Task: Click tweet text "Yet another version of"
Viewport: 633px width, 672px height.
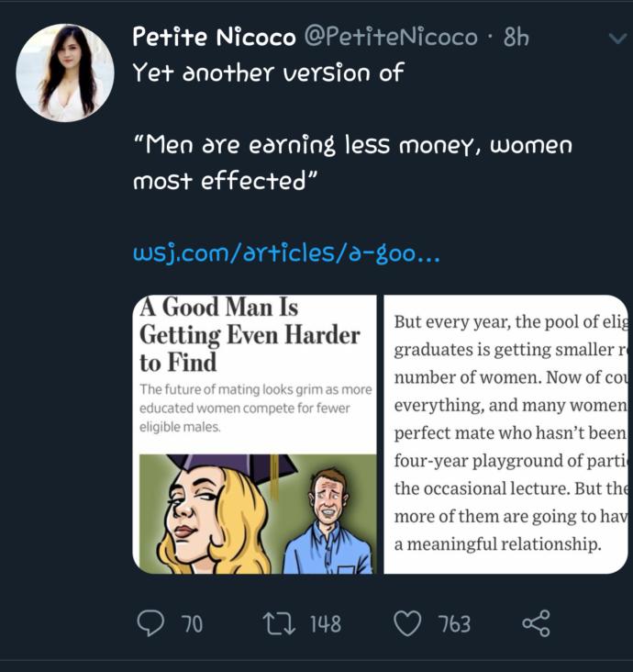Action: point(268,73)
